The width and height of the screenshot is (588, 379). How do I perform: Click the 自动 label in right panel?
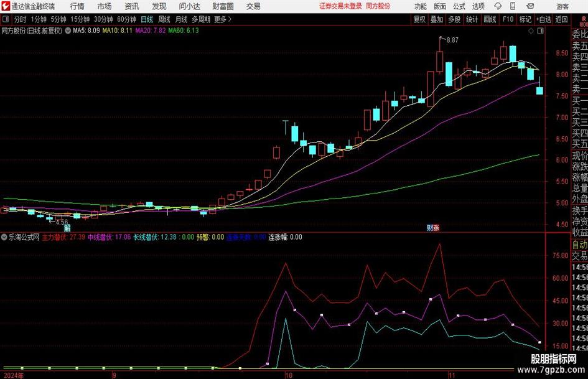click(x=580, y=245)
